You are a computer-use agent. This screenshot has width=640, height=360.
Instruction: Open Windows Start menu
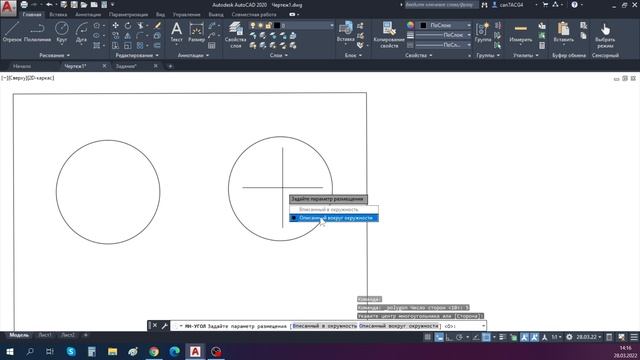coord(10,351)
